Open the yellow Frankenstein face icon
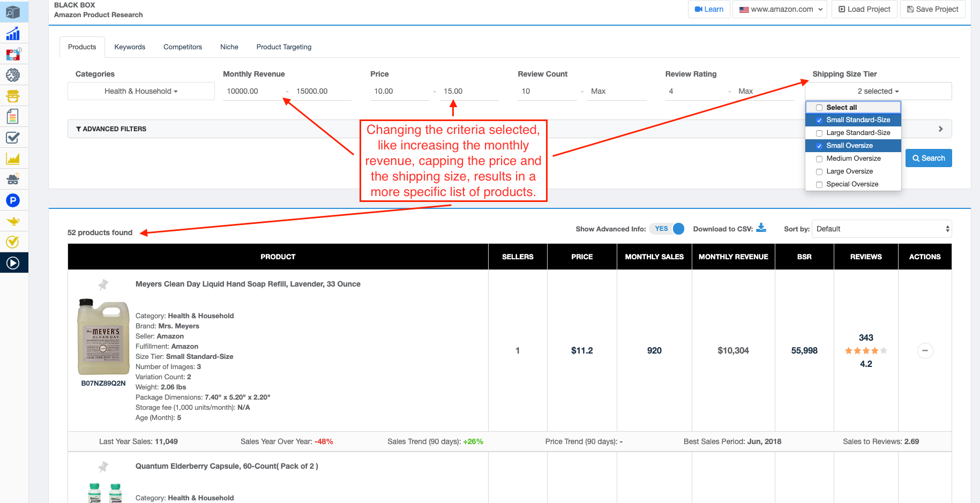 (x=13, y=96)
